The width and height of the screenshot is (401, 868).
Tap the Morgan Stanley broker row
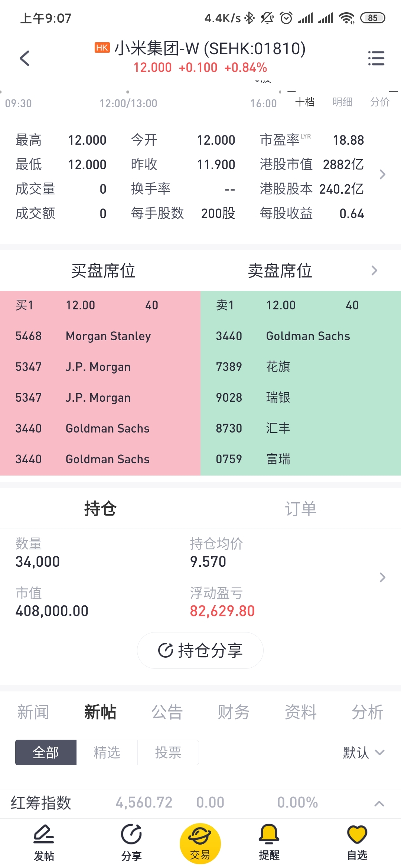pos(100,336)
